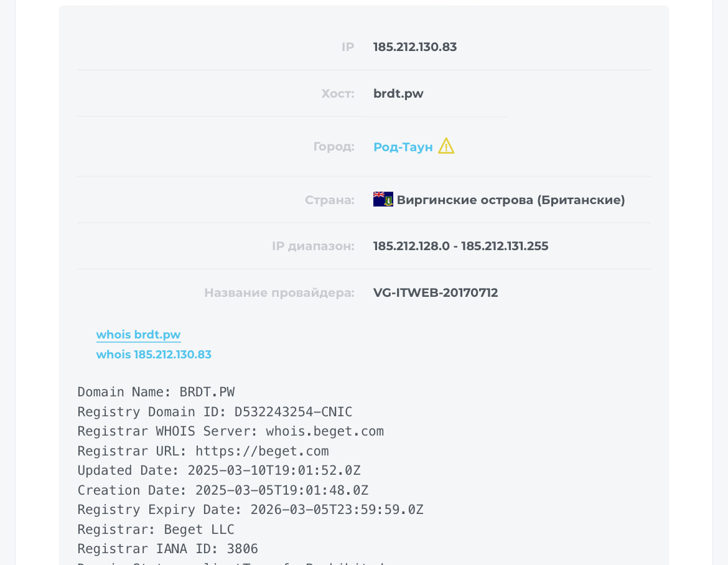Click the Registrar WHOIS Server whois.beget.com line
This screenshot has height=565, width=728.
[x=231, y=431]
